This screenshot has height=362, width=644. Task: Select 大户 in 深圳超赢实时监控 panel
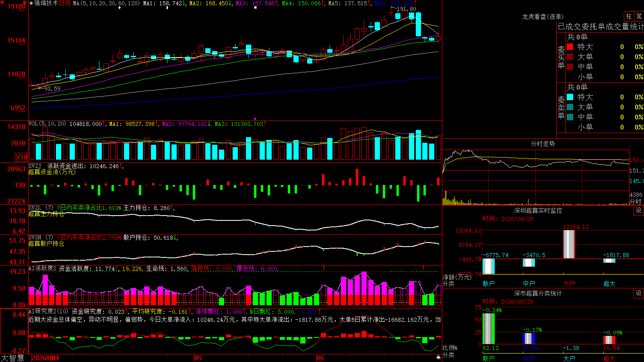pyautogui.click(x=569, y=284)
